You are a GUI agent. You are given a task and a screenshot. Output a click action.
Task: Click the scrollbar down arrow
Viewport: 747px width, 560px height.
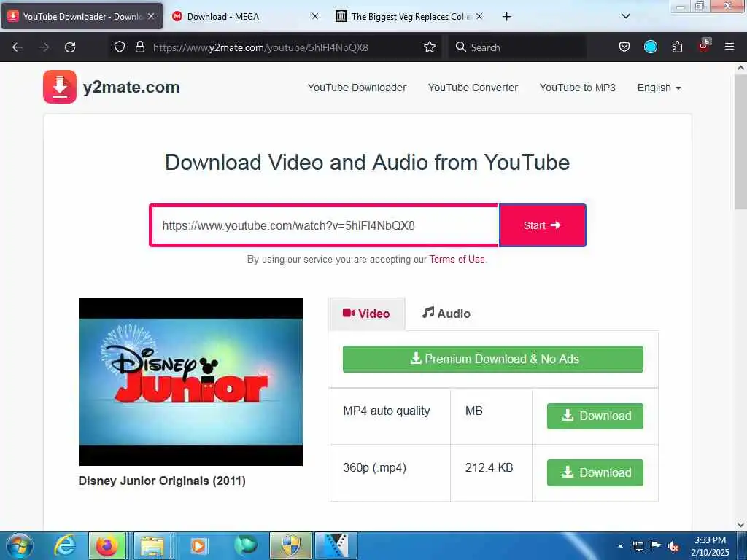coord(740,525)
